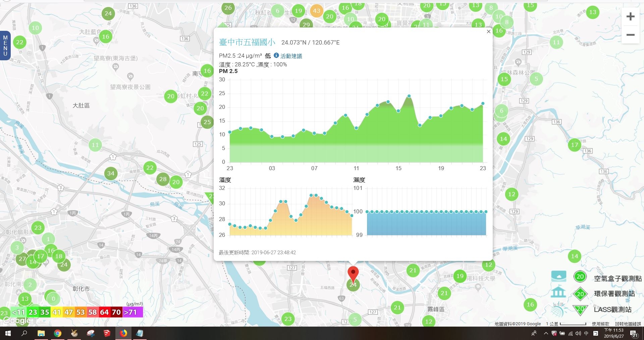The image size is (644, 340).
Task: Close the station info popup
Action: [488, 31]
